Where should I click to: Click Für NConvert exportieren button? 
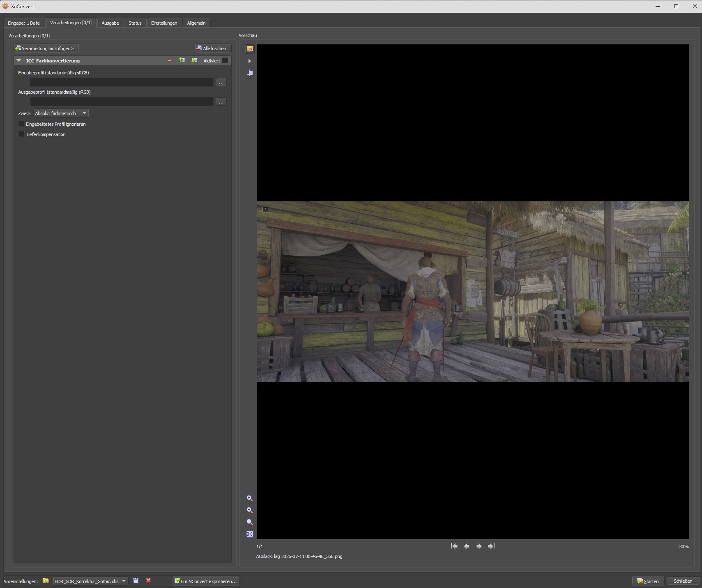206,581
